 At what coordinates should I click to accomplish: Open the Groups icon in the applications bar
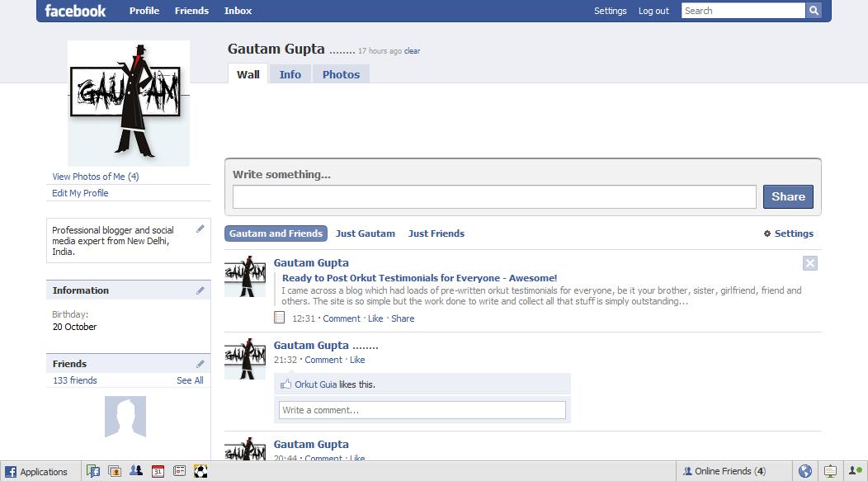(137, 471)
